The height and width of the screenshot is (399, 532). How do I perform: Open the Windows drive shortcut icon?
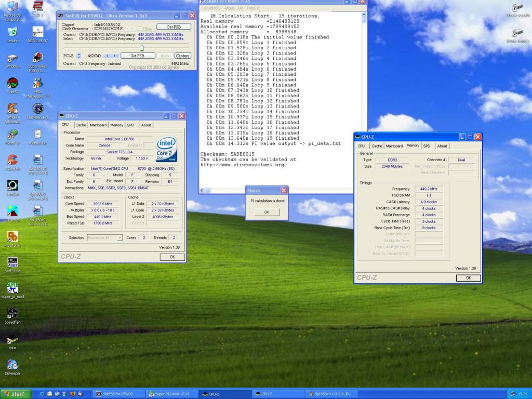(x=12, y=60)
